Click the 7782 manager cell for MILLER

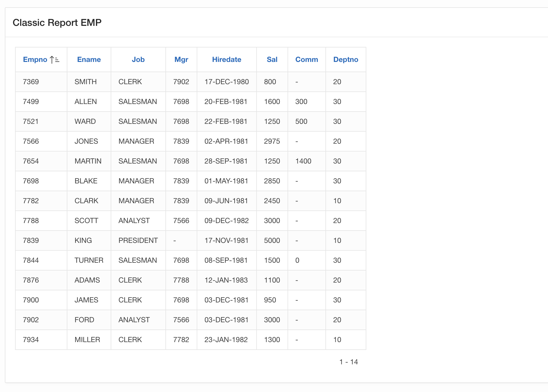coord(181,340)
